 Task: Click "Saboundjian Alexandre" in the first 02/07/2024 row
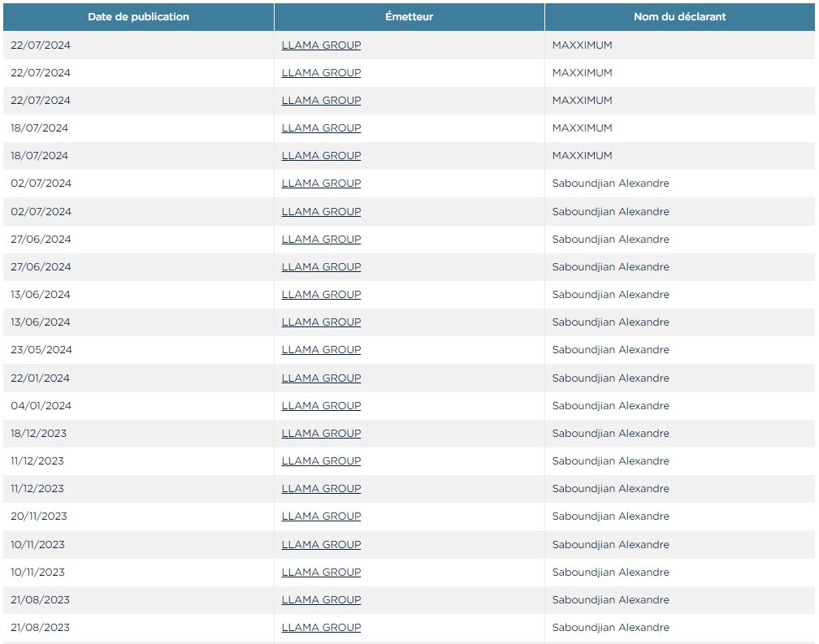pos(611,184)
